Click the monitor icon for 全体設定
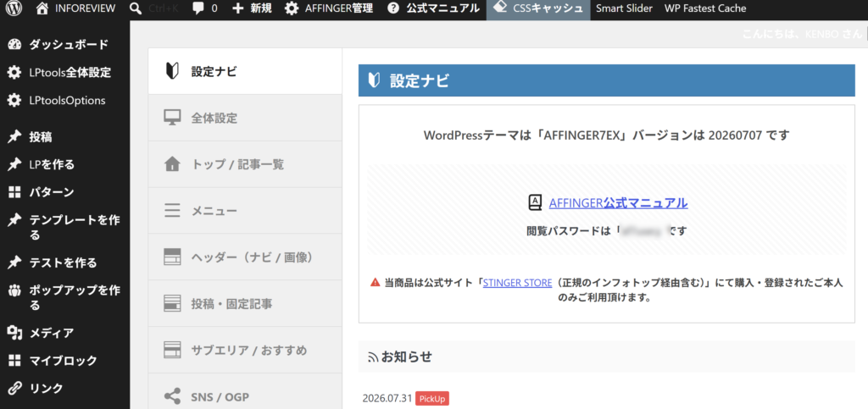Viewport: 868px width, 409px height. [173, 118]
